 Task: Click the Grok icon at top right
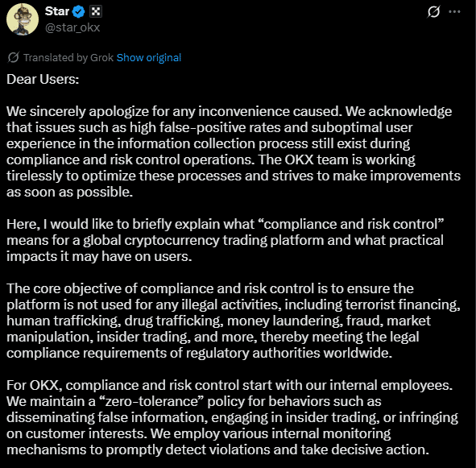(x=433, y=12)
